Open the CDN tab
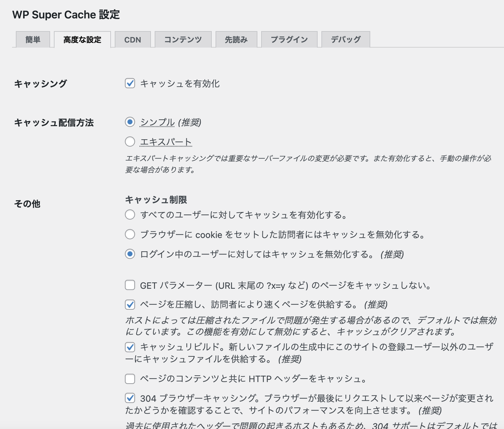The height and width of the screenshot is (429, 504). coord(132,39)
